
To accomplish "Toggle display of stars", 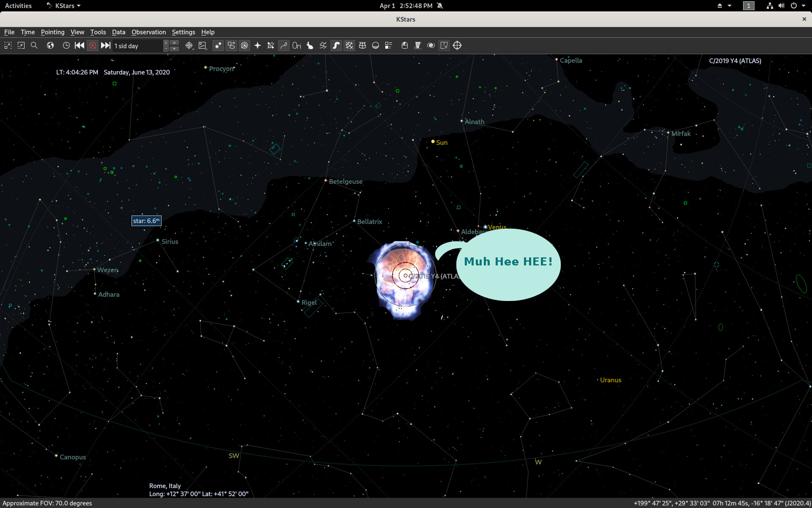I will click(218, 45).
